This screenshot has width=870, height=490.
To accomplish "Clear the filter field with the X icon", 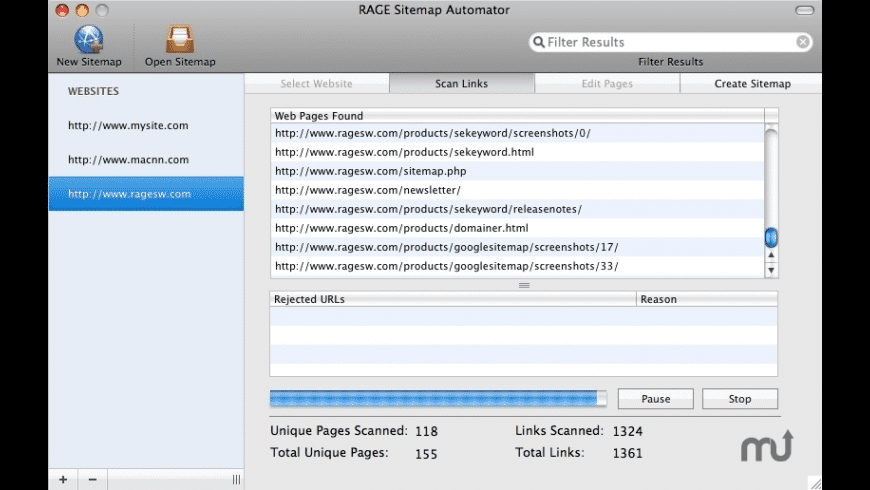I will 803,42.
